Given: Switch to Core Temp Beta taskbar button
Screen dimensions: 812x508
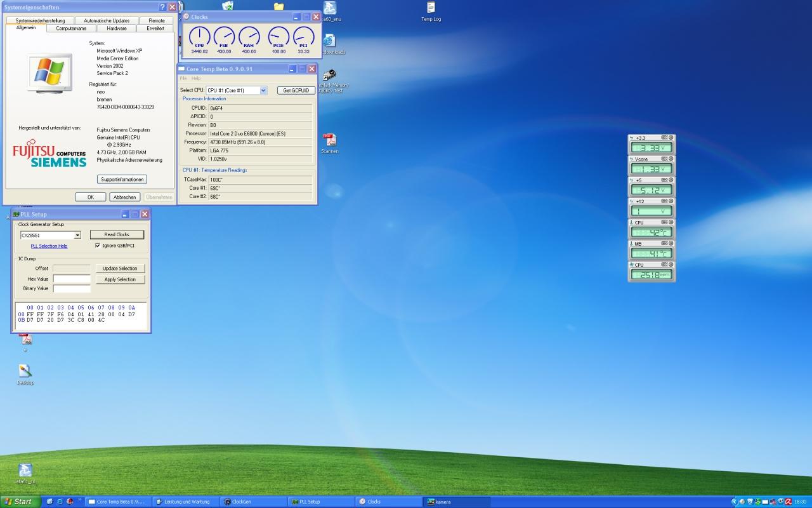Looking at the screenshot, I should click(x=117, y=502).
